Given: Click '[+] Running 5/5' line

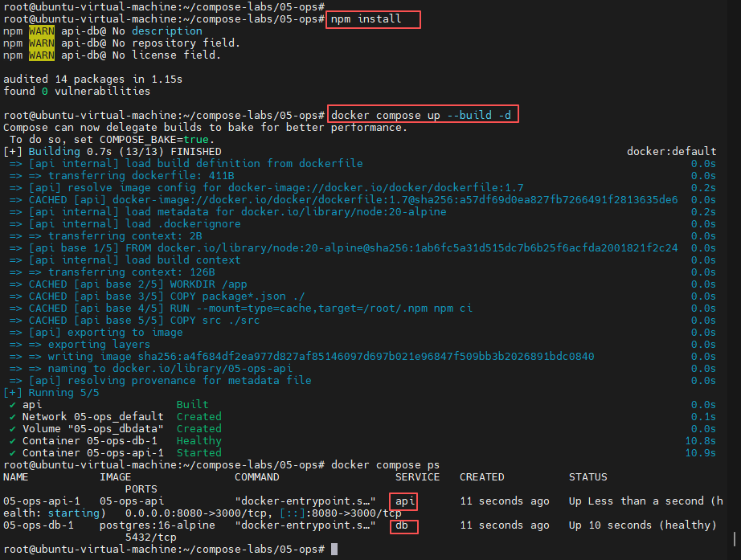Looking at the screenshot, I should point(51,393).
